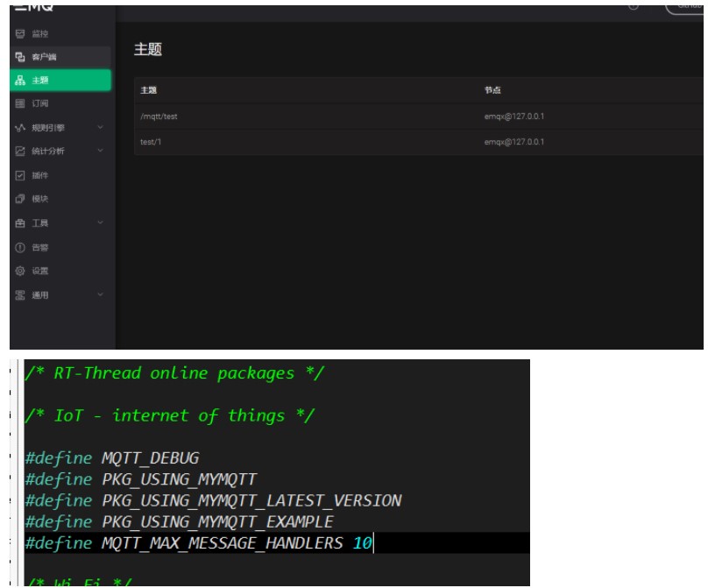The height and width of the screenshot is (588, 708).
Task: Click the 插件 plugins checkbox-style icon
Action: (x=20, y=175)
